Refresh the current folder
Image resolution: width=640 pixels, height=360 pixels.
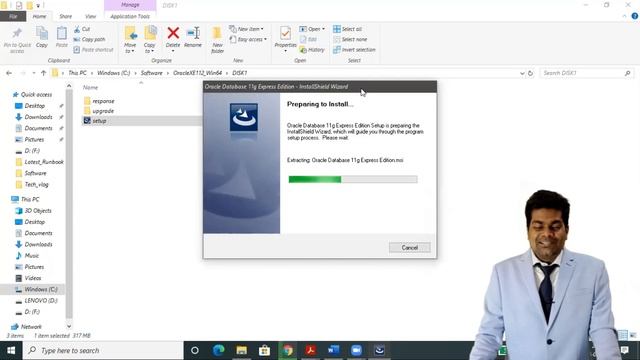point(531,73)
